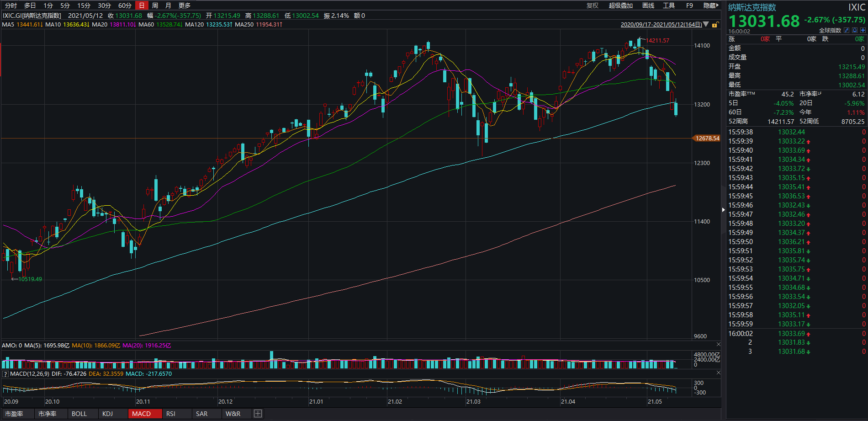Collapse the right quote panel with arrow handle
The width and height of the screenshot is (868, 421).
(x=723, y=210)
